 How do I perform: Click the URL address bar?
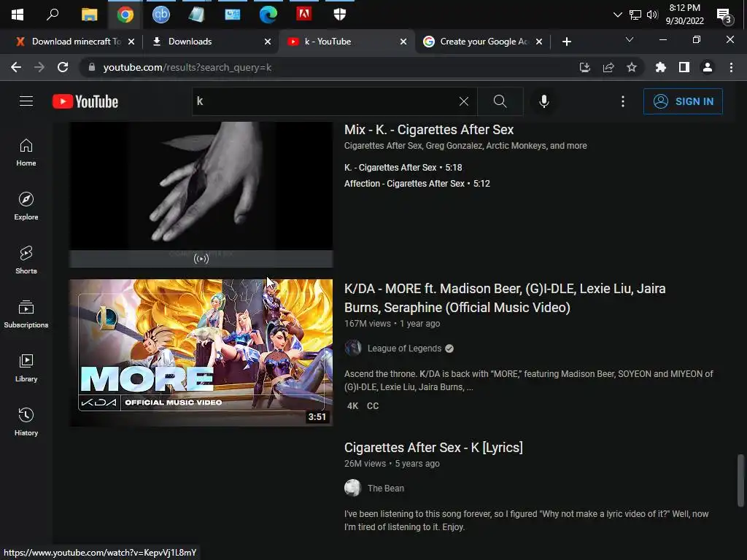coord(329,67)
